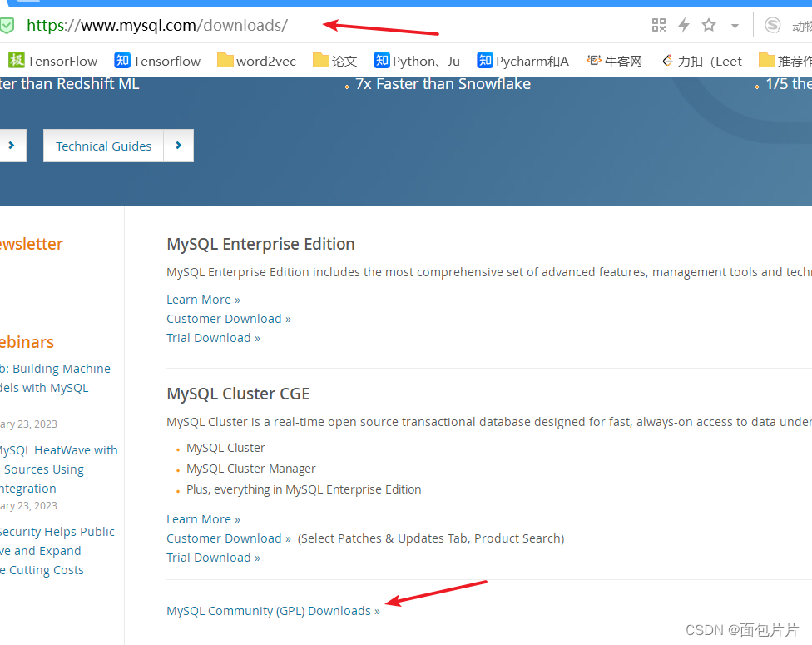Viewport: 812px width, 645px height.
Task: Open the Zhihu Tensorflow bookmark
Action: 157,61
